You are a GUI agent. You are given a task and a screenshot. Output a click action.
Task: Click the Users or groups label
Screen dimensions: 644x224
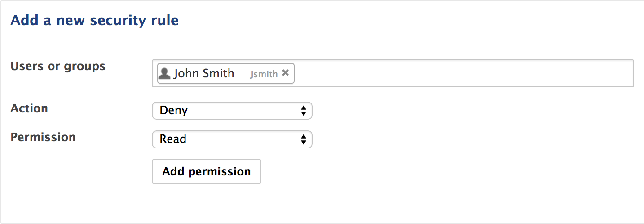(x=58, y=67)
